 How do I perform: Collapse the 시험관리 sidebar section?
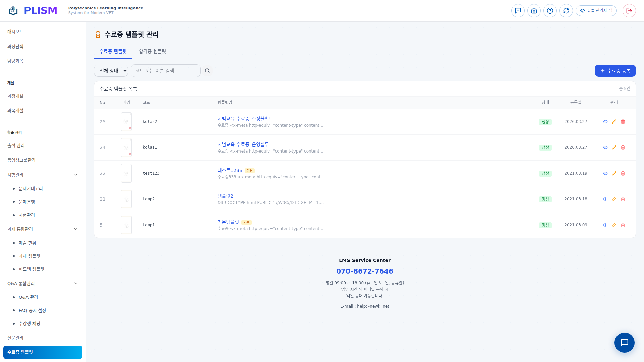[76, 175]
